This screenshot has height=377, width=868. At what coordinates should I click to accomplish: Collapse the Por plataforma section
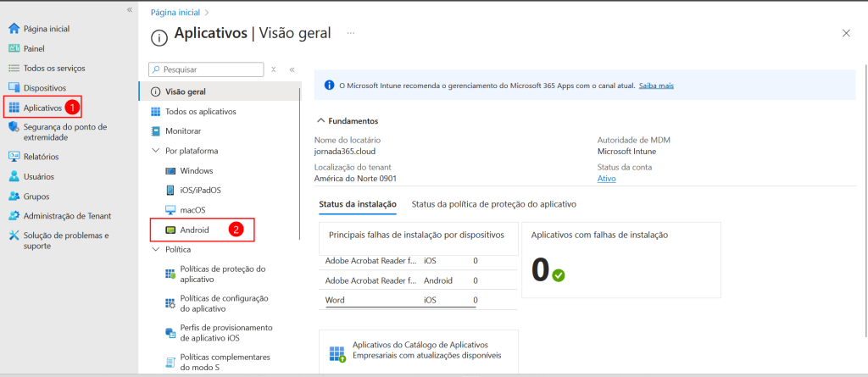155,151
